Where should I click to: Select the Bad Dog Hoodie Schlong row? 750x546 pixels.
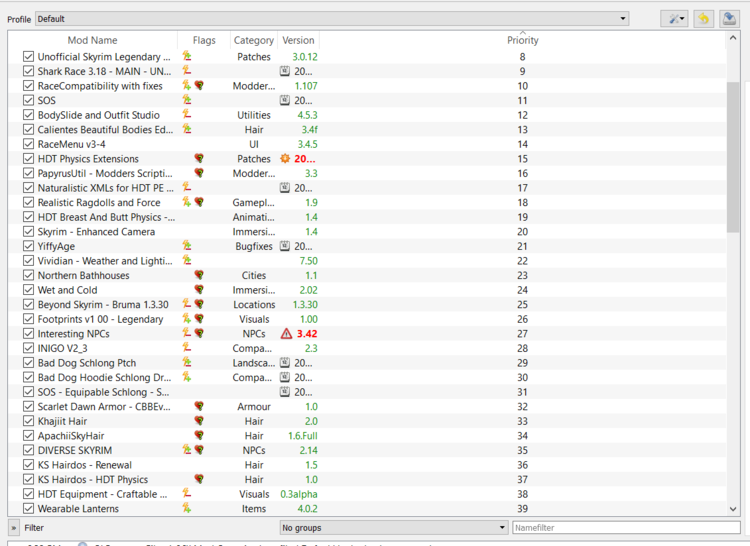[x=367, y=377]
